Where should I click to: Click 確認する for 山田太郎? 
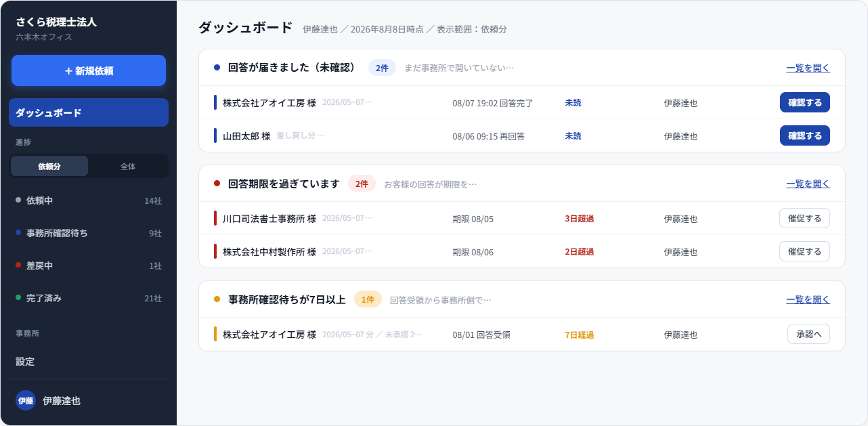point(805,135)
